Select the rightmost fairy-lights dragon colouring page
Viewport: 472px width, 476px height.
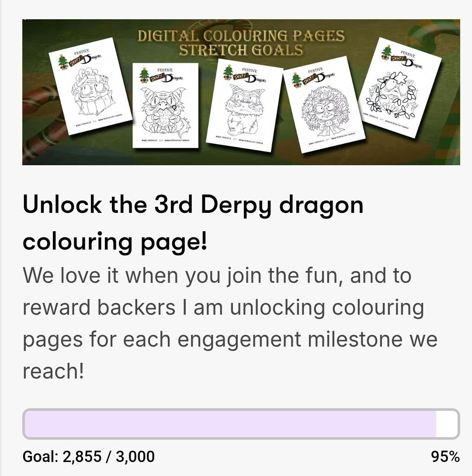pos(400,87)
